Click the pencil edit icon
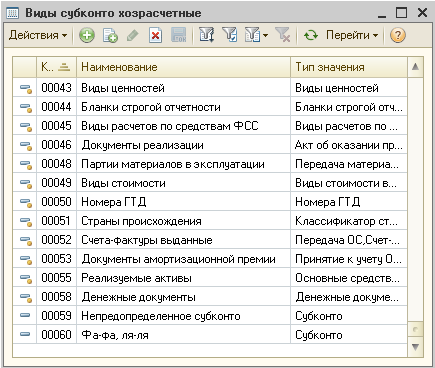The width and height of the screenshot is (435, 368). [x=133, y=35]
